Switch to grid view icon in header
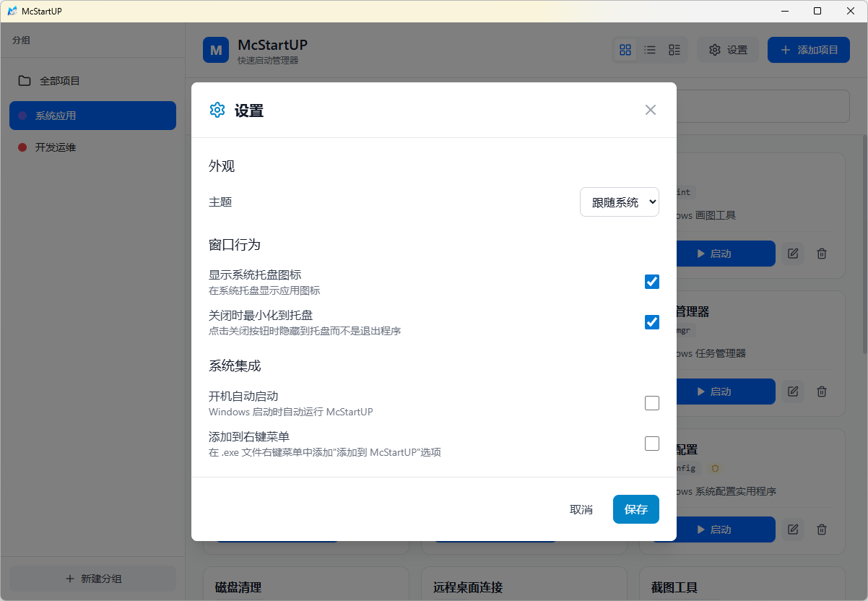The width and height of the screenshot is (868, 601). 625,50
